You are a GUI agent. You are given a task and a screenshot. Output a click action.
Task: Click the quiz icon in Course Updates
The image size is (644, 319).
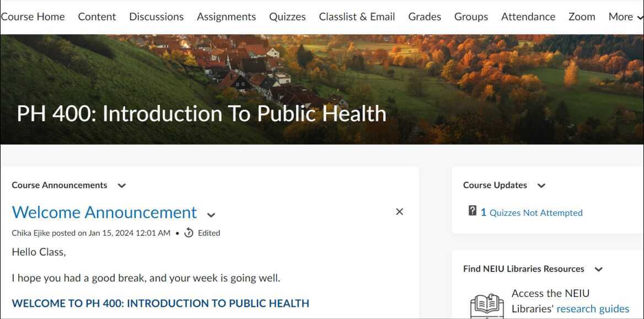tap(473, 211)
